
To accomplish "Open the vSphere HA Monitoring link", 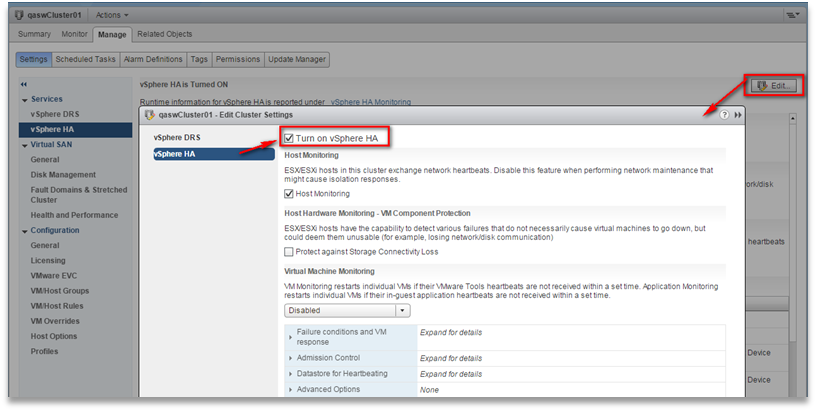I will [x=371, y=101].
